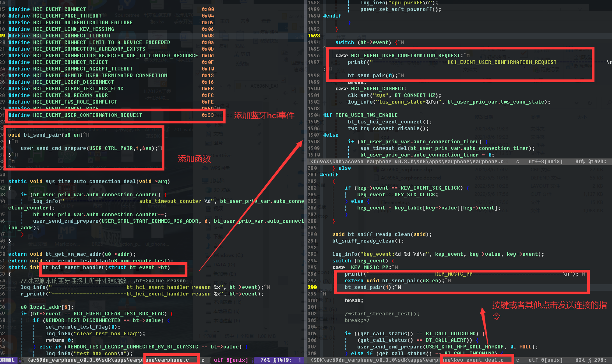
Task: Click the return 0; statement
Action: pyautogui.click(x=60, y=340)
